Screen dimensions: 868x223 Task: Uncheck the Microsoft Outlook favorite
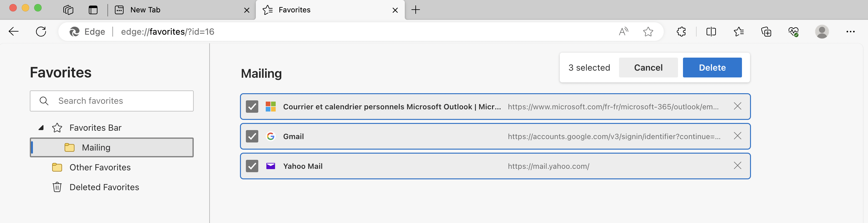[252, 107]
